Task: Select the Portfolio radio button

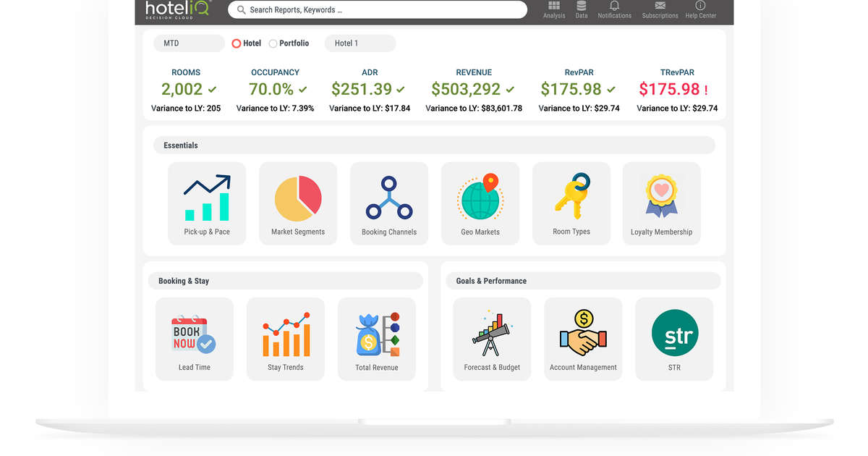Action: point(273,43)
